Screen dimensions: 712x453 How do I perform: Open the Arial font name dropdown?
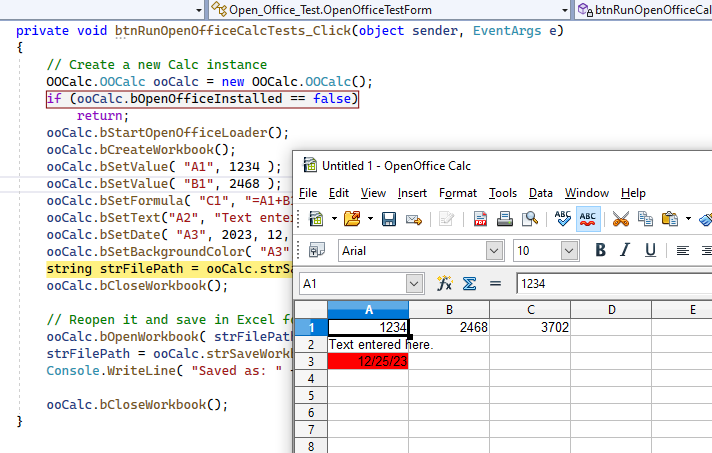coord(494,251)
